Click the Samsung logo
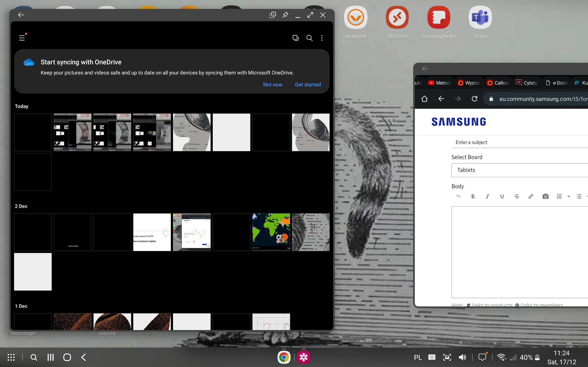 (459, 122)
